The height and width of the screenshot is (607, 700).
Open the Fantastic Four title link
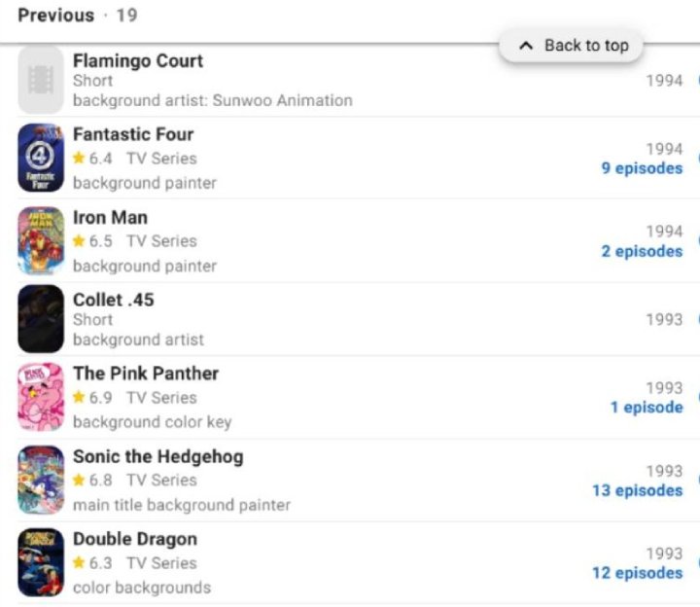(133, 134)
